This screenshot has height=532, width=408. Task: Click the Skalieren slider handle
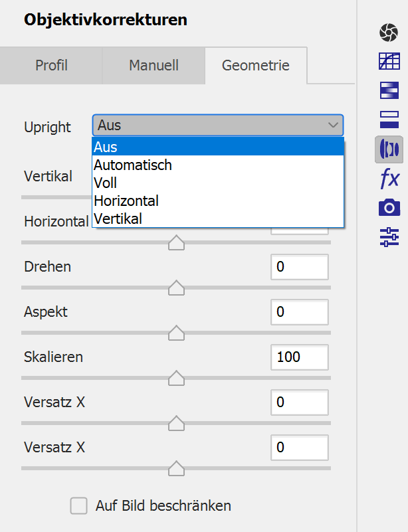tap(176, 378)
